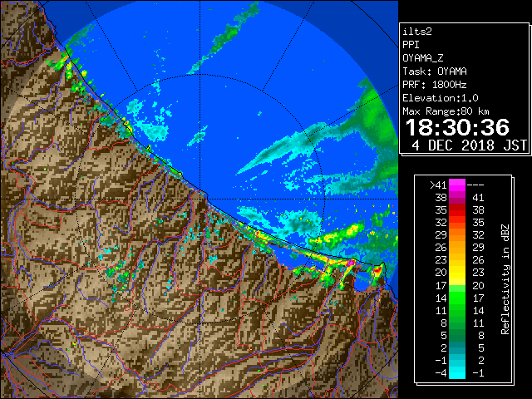This screenshot has width=532, height=399.
Task: Click the 'Reflectivity in dBZ' axis label
Action: 505,279
